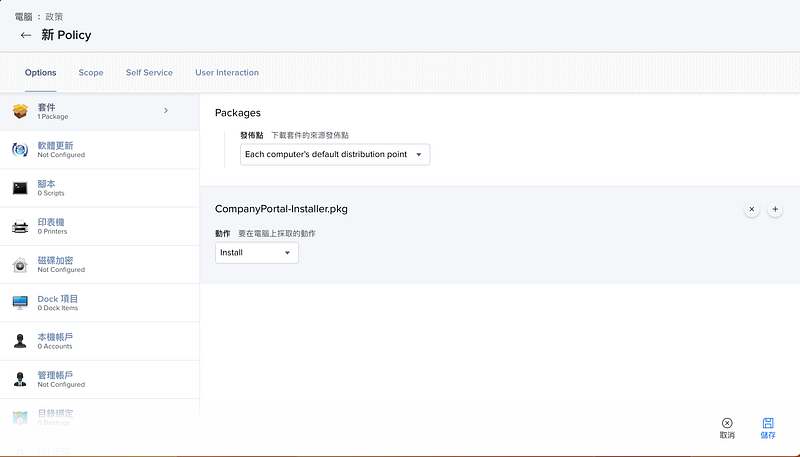
Task: Open the 腳本 scripts terminal icon
Action: (x=20, y=188)
